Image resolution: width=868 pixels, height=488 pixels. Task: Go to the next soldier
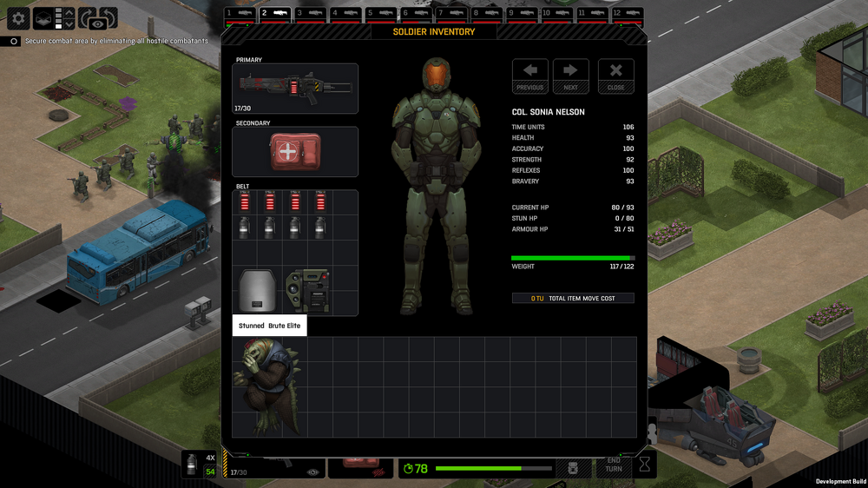point(571,76)
